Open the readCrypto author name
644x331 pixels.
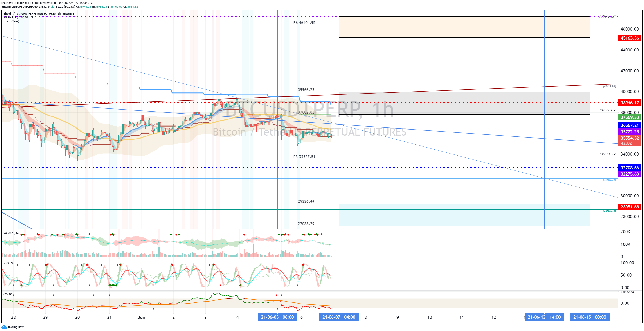point(9,3)
